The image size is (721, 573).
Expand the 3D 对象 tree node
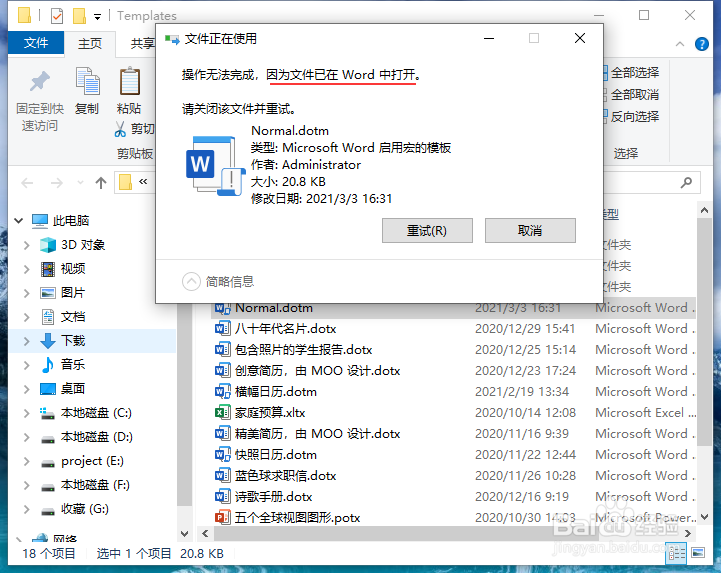pyautogui.click(x=27, y=245)
